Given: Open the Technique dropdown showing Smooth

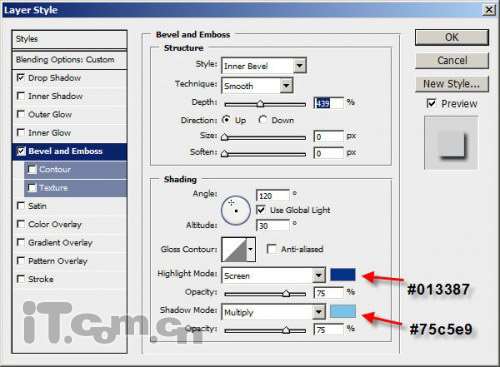Looking at the screenshot, I should (257, 85).
